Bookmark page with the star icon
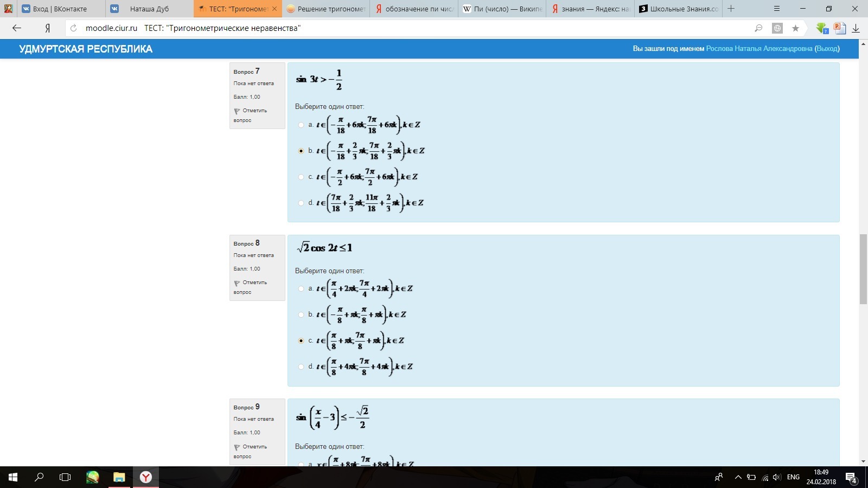The height and width of the screenshot is (488, 868). [x=795, y=28]
